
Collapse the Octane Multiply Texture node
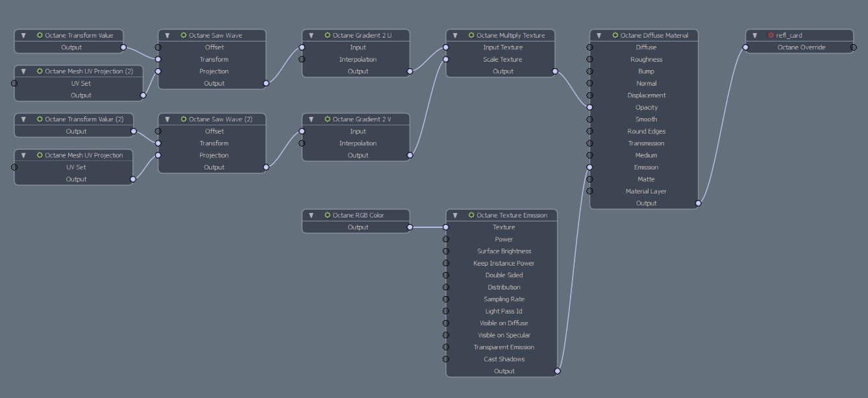456,35
